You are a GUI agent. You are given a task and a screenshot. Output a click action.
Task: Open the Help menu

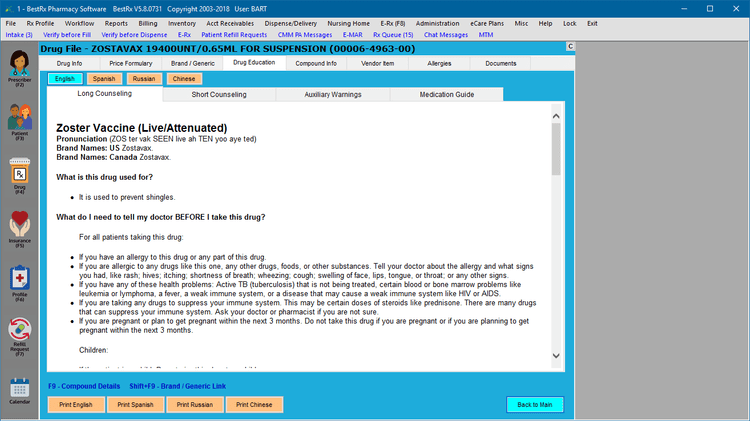coord(545,23)
